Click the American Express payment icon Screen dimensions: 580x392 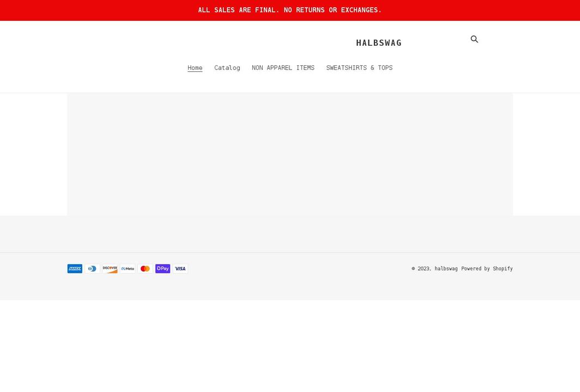click(x=75, y=268)
